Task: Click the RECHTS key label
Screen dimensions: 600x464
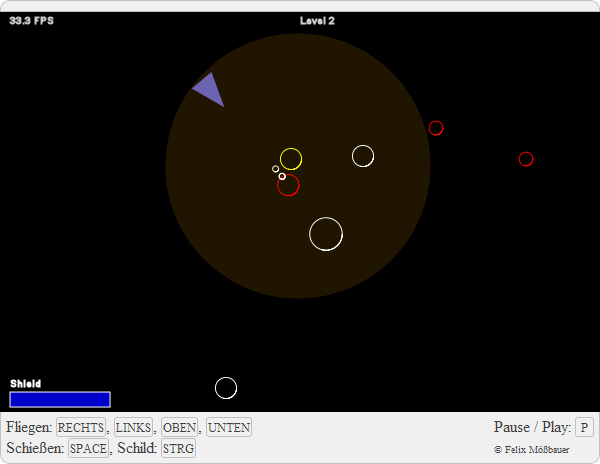Action: pyautogui.click(x=81, y=427)
